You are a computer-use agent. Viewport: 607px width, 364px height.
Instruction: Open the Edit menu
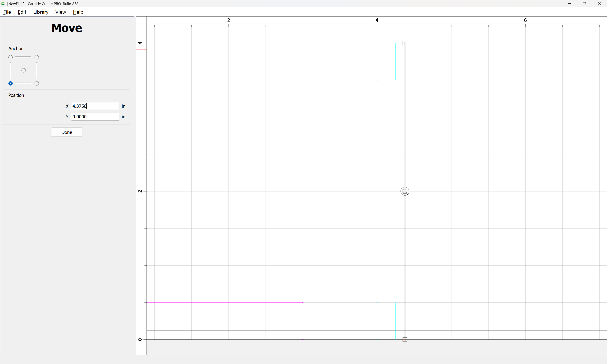pyautogui.click(x=22, y=12)
